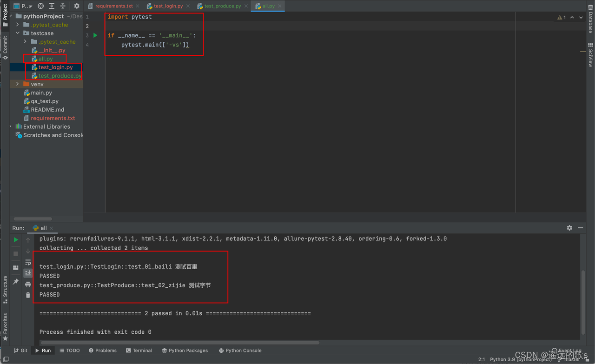Click the locate opened file target icon
The height and width of the screenshot is (364, 595).
pyautogui.click(x=40, y=6)
